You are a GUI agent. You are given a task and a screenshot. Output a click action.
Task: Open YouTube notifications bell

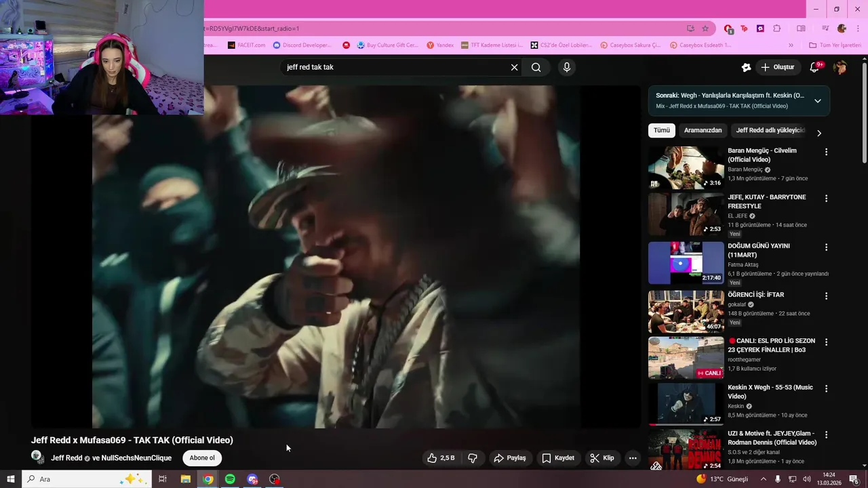(815, 67)
